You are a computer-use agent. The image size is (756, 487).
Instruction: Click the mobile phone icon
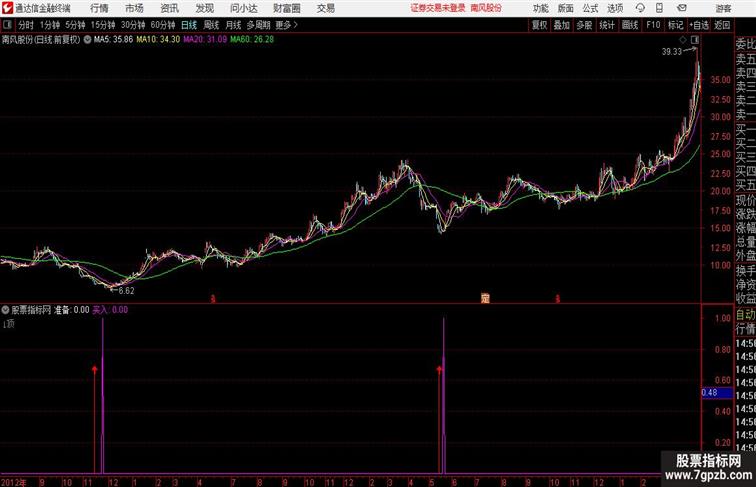659,8
